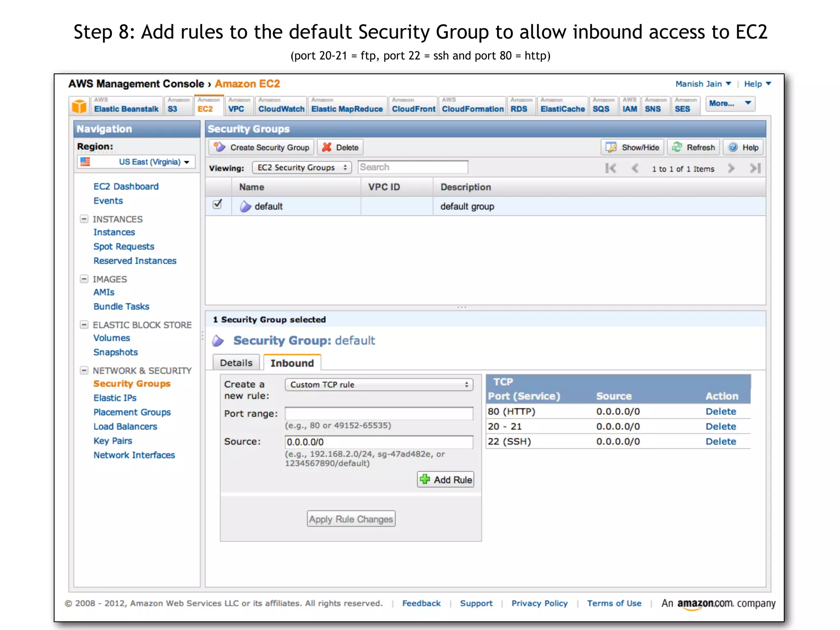Open the US East (Virginia) region dropdown
The width and height of the screenshot is (840, 630).
[x=136, y=162]
